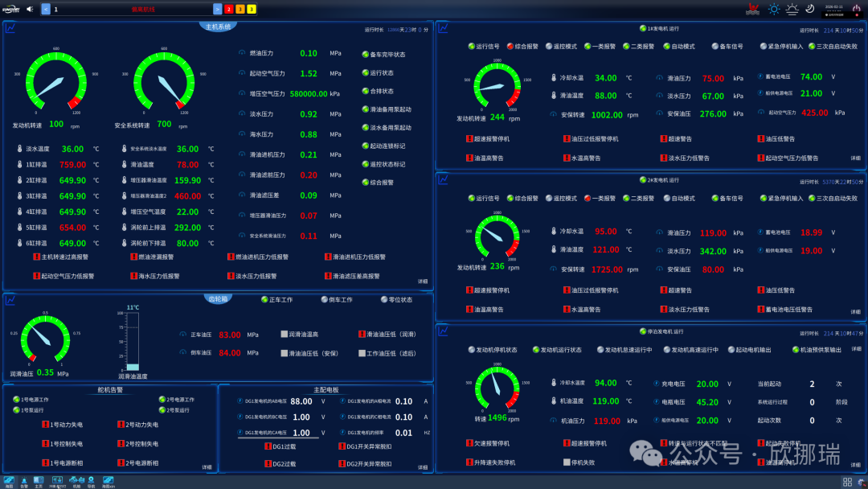
Task: Go to the previous alarm message
Action: coord(46,9)
